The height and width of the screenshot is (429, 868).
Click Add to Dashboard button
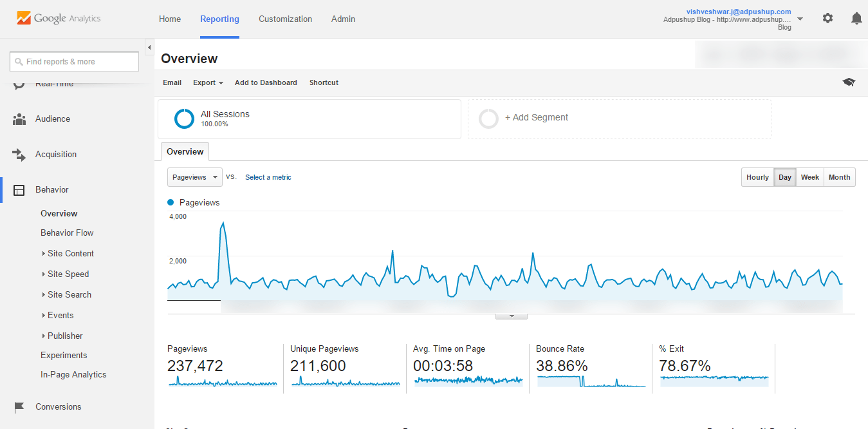(x=266, y=82)
